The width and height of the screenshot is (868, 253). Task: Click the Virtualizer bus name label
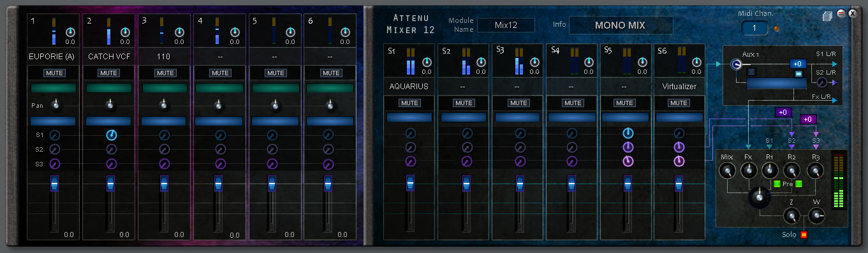click(x=679, y=86)
